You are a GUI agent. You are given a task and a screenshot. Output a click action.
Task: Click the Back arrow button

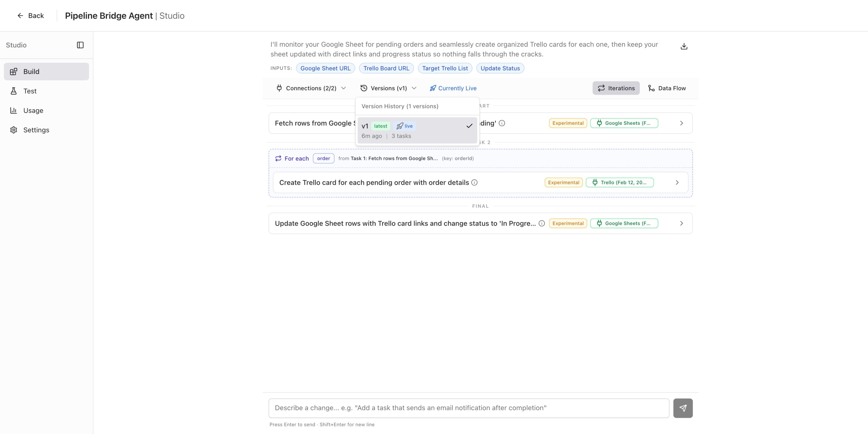[x=30, y=16]
